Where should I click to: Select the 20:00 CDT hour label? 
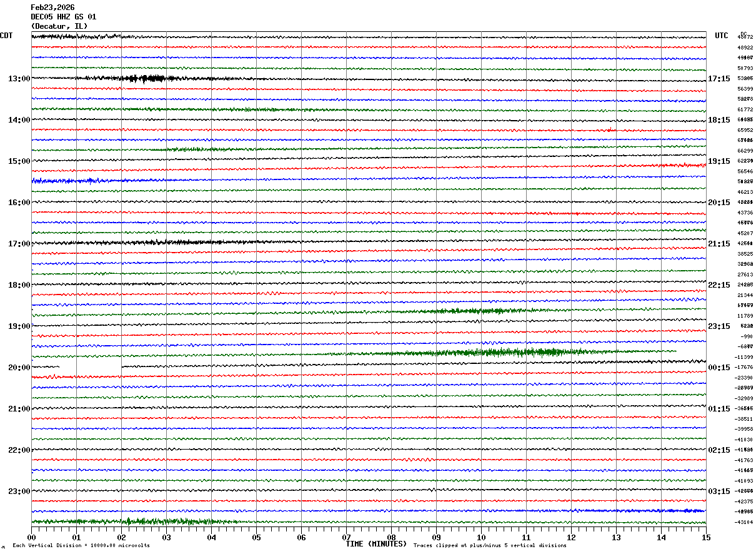[x=19, y=368]
